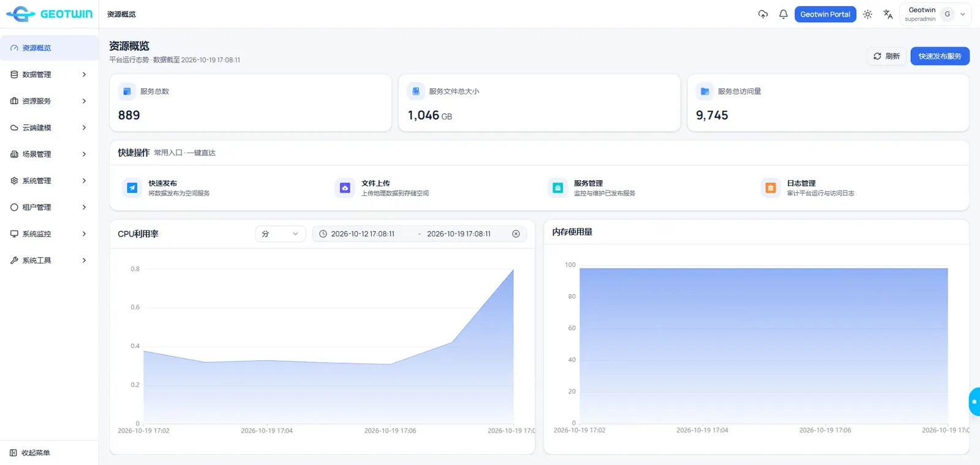Viewport: 980px width, 465px height.
Task: Click the 快速发布服务 button
Action: click(940, 56)
